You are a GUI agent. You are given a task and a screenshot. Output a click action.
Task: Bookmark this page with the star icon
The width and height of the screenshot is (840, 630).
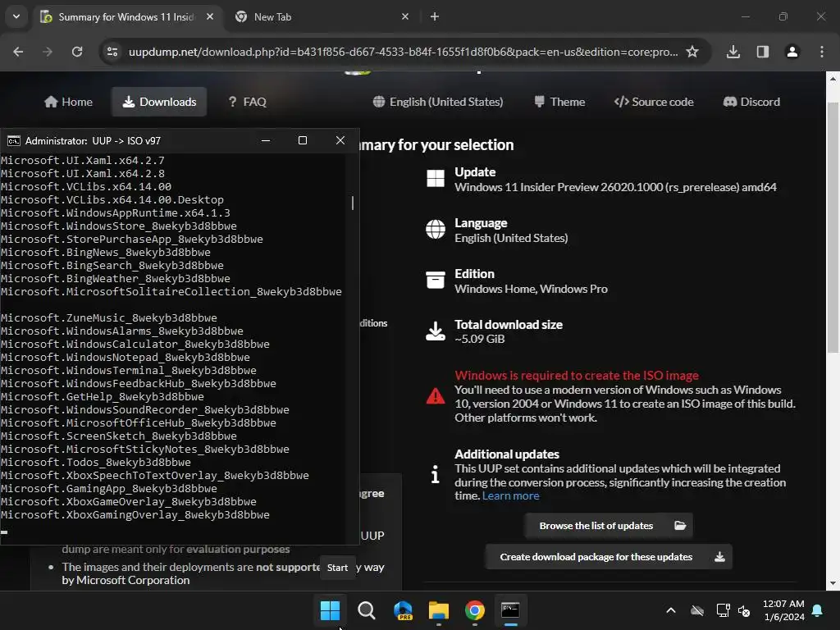[692, 52]
